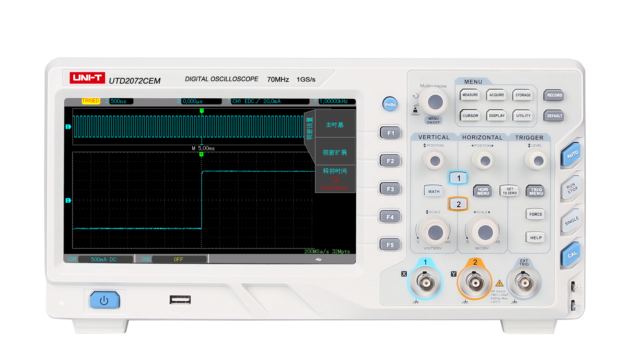629x364 pixels.
Task: Start waveform RECORD
Action: coord(554,95)
